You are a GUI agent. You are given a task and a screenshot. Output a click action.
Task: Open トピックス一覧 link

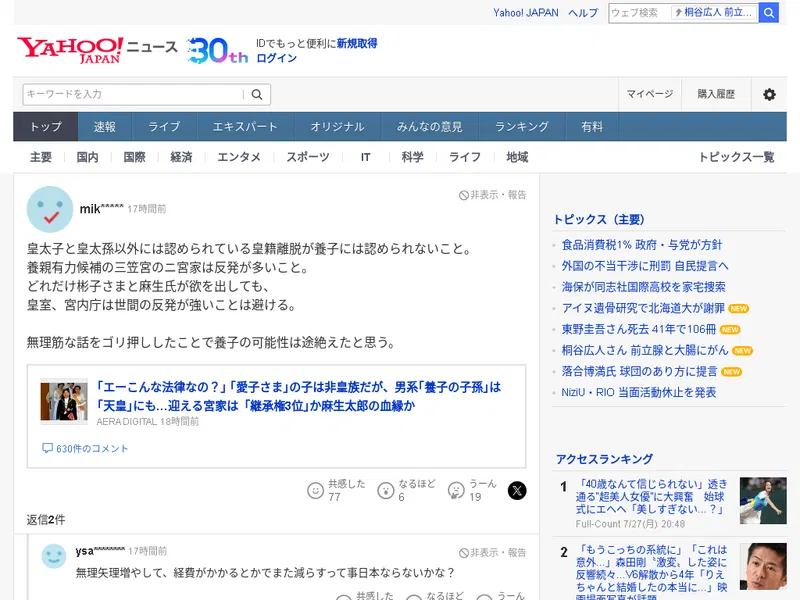(x=736, y=157)
